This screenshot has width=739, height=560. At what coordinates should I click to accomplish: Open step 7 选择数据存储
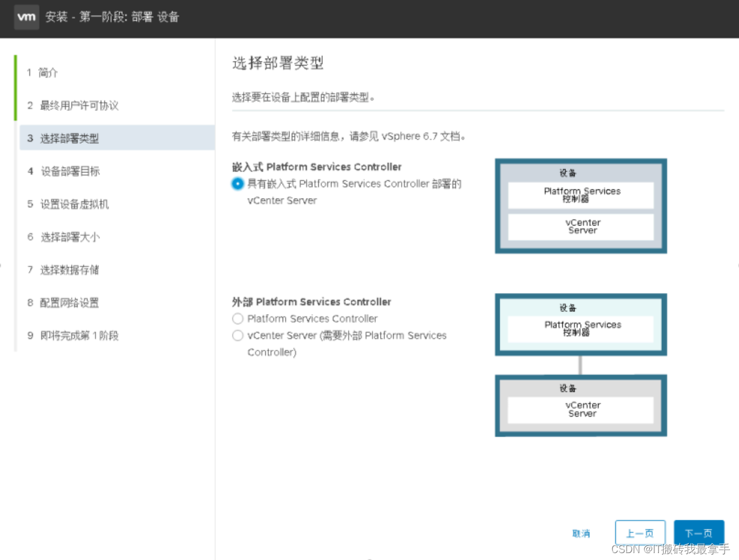click(x=63, y=269)
